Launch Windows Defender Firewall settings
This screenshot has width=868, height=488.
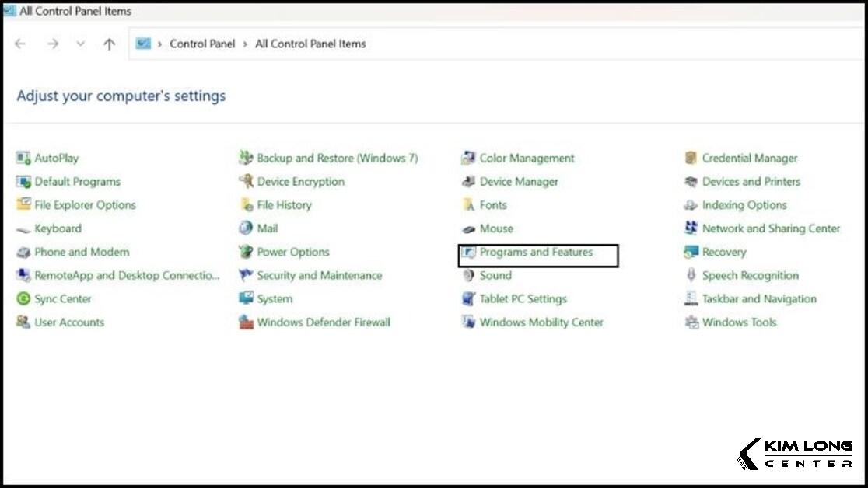pyautogui.click(x=324, y=322)
